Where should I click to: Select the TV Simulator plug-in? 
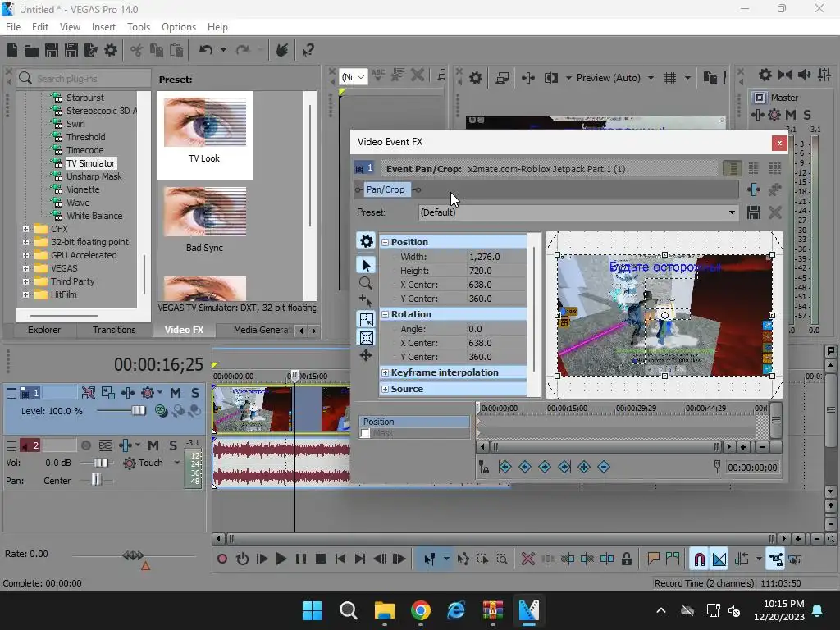[x=90, y=163]
